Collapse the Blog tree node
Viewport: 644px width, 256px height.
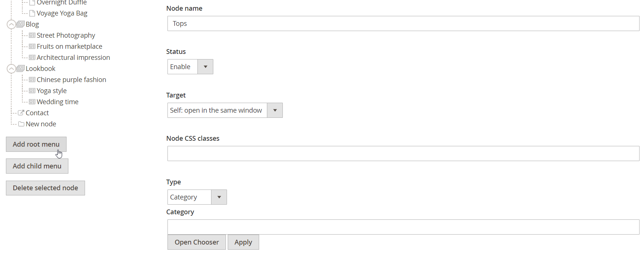[11, 24]
